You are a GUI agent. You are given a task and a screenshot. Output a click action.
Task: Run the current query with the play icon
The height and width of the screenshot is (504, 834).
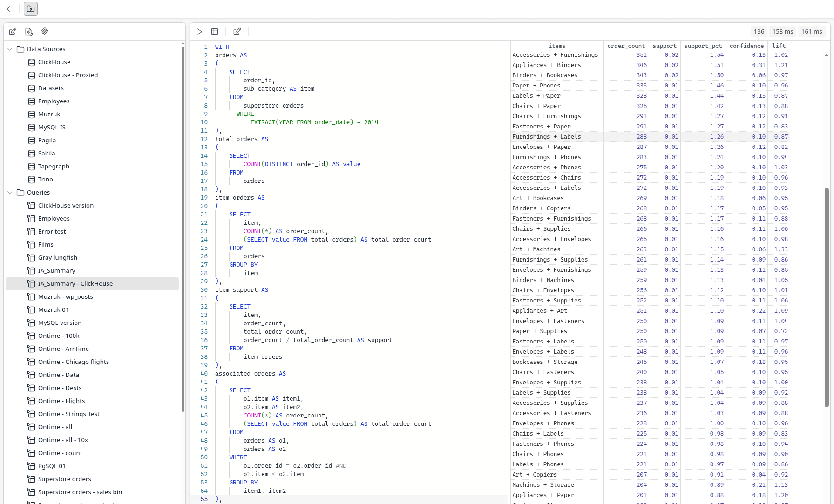pyautogui.click(x=199, y=31)
